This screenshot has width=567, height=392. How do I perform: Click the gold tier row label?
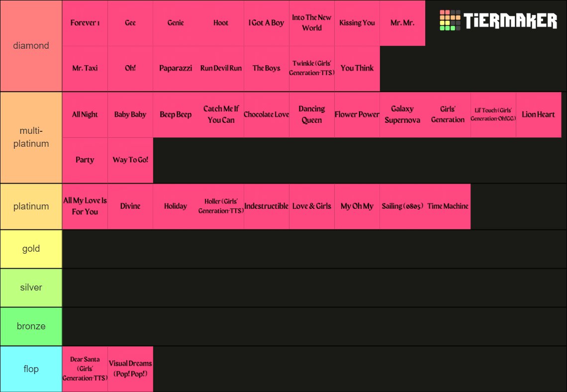click(31, 248)
